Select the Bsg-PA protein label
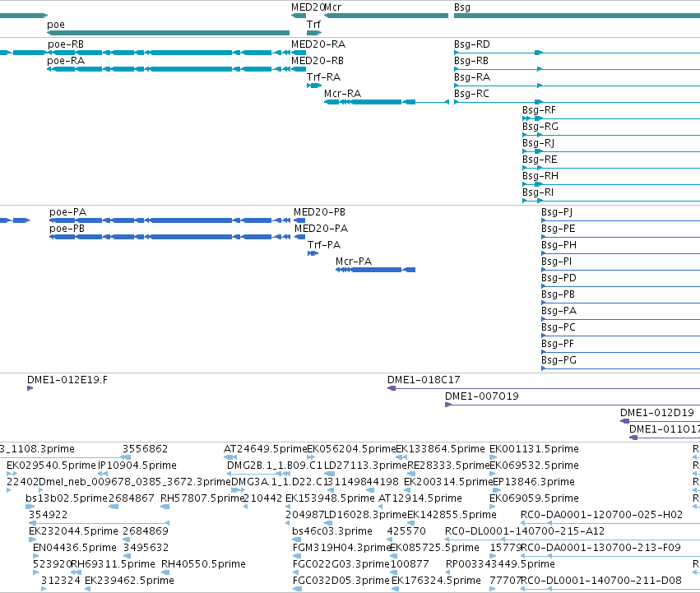Viewport: 700px width, 593px height. coord(559,311)
